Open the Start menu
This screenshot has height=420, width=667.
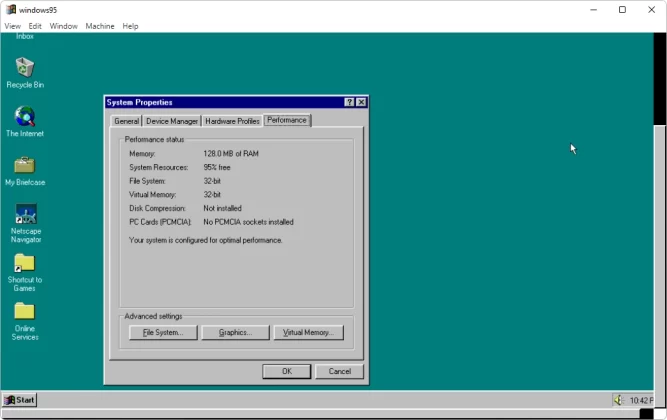(20, 400)
